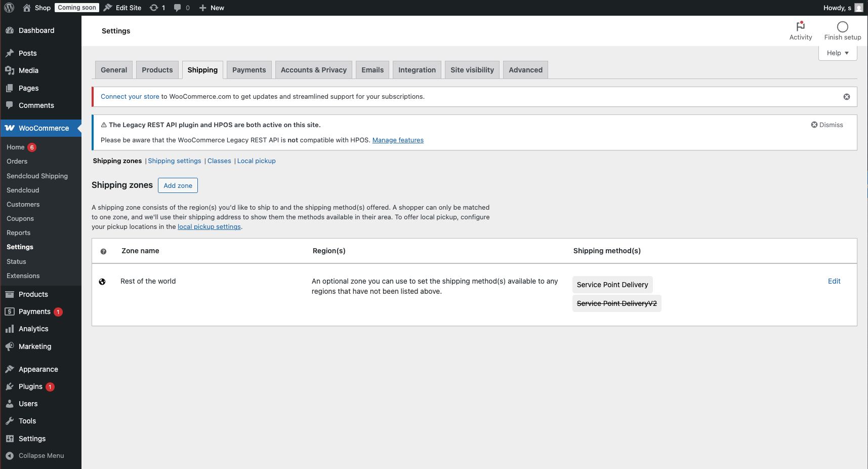This screenshot has width=868, height=469.
Task: Go to the Media library
Action: pos(28,70)
